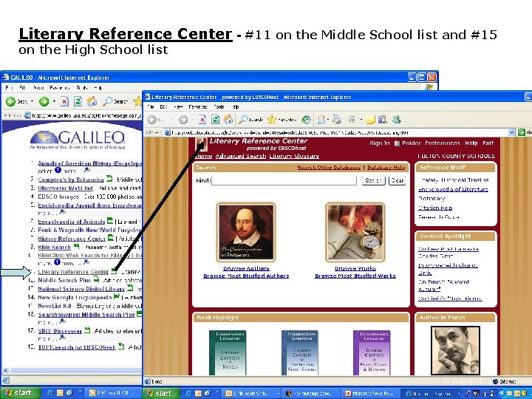The image size is (532, 399).
Task: Open the New Georgia Encyclopedia link
Action: 75,297
